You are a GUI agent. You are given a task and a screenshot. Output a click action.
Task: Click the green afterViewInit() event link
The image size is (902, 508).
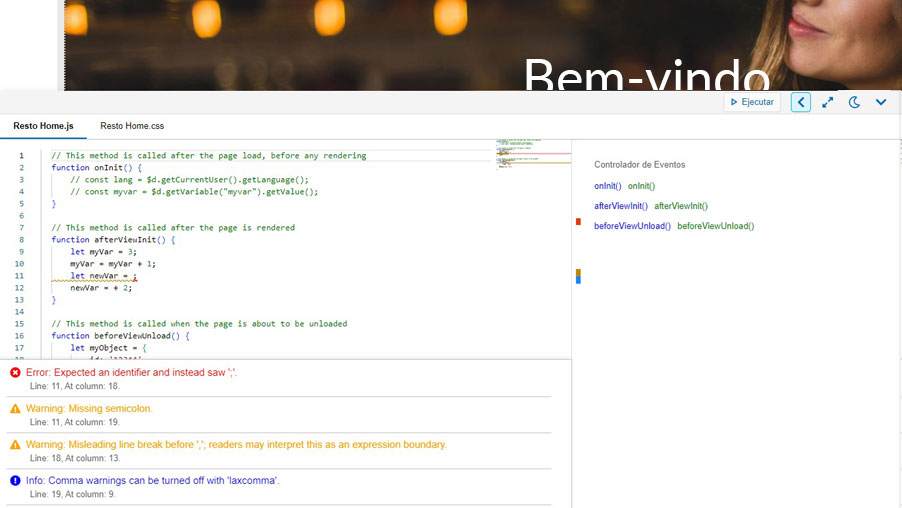pos(681,206)
